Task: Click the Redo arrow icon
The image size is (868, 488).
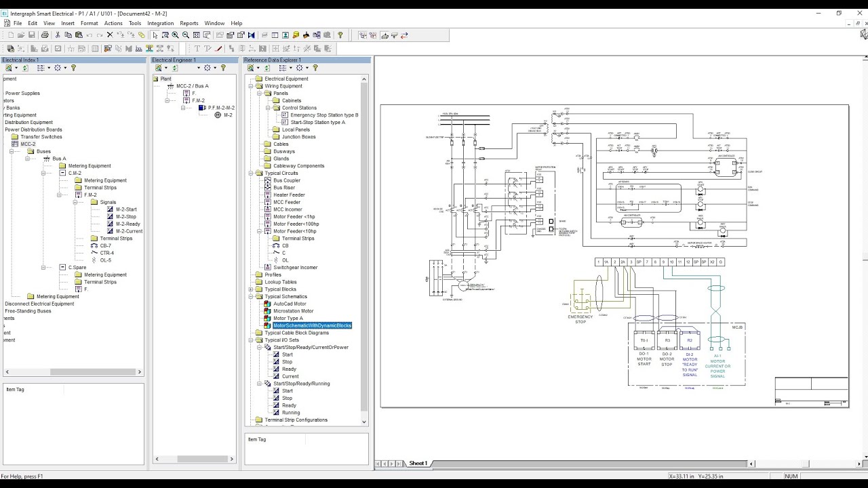Action: pyautogui.click(x=100, y=35)
